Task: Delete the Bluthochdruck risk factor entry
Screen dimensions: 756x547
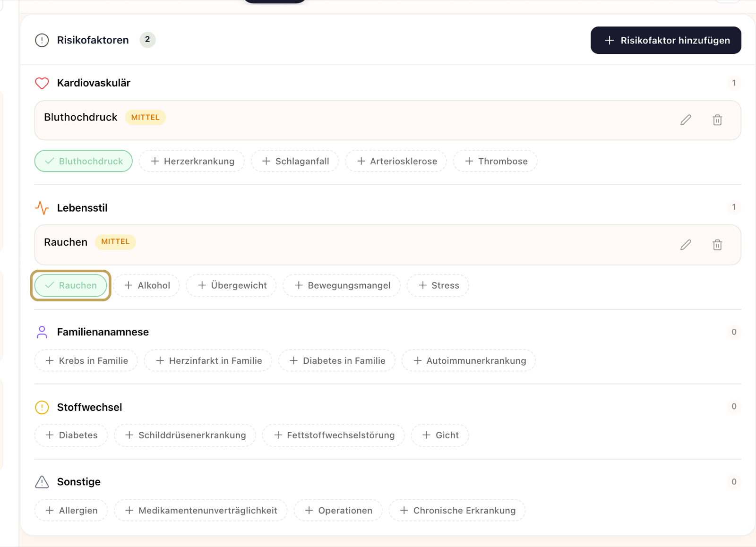Action: pyautogui.click(x=717, y=120)
